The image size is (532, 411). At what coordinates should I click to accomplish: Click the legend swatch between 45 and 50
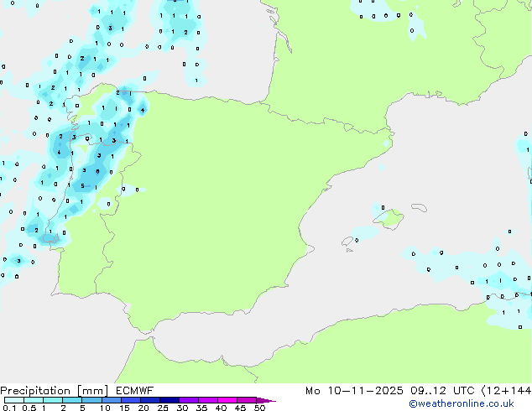(247, 400)
